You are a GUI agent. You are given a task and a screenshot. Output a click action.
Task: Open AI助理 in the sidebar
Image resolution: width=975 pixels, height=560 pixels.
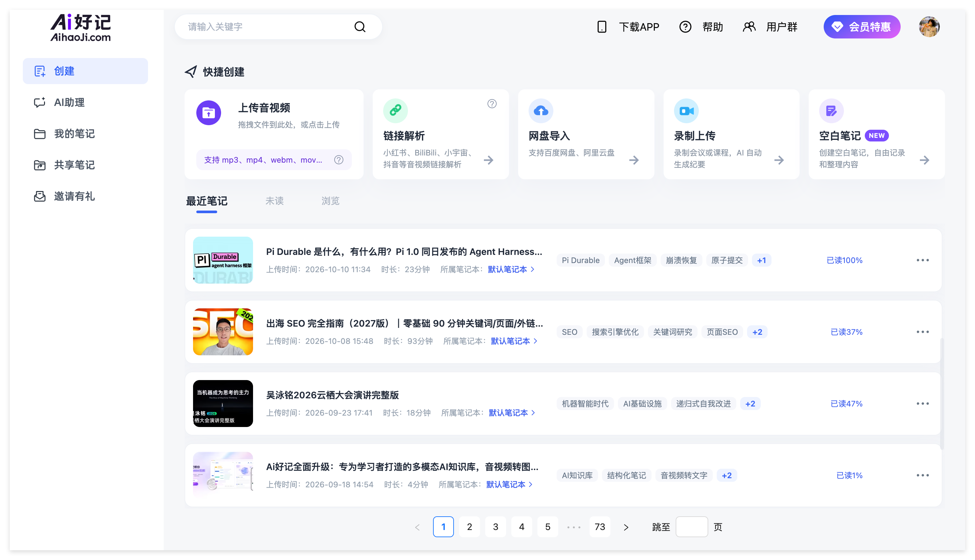(x=85, y=102)
